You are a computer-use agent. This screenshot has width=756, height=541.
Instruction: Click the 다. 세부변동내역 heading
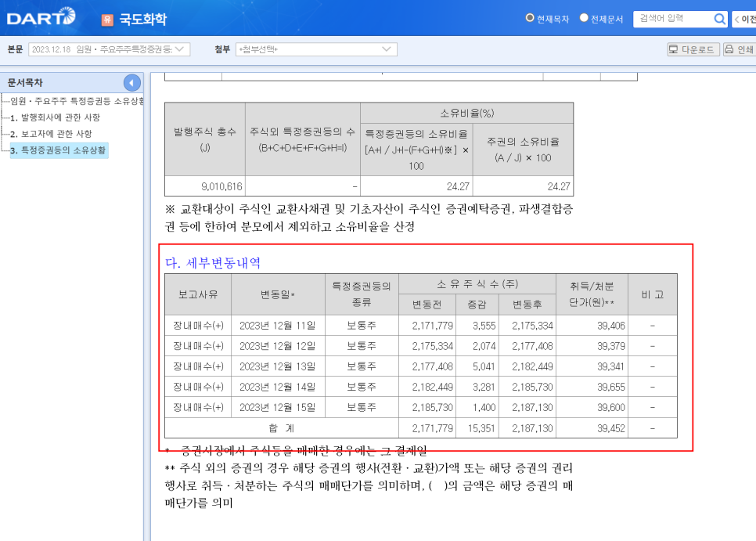pos(213,263)
